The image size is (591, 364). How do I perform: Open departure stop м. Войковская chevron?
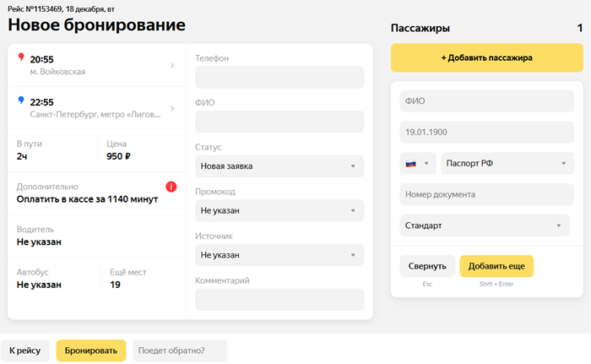tap(172, 66)
